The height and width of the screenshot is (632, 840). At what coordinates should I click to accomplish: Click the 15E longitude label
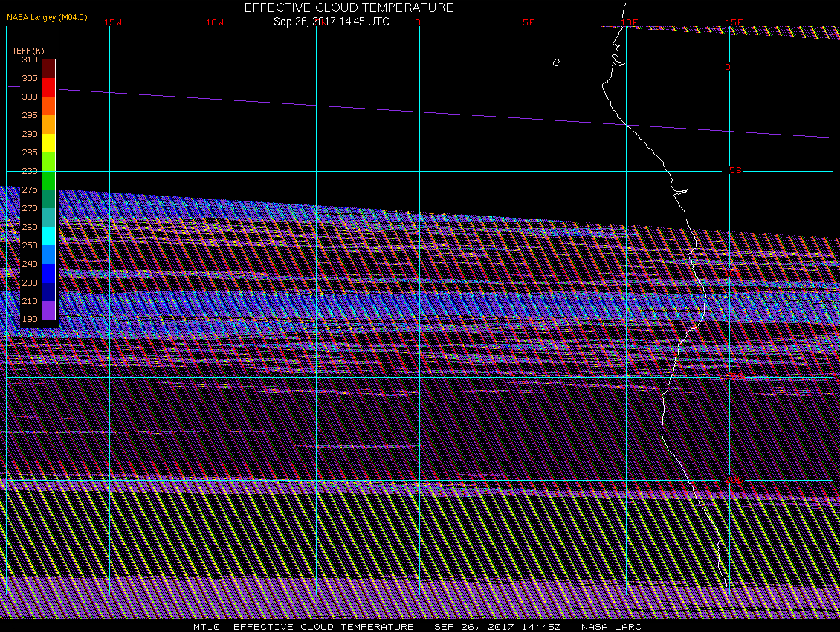734,22
